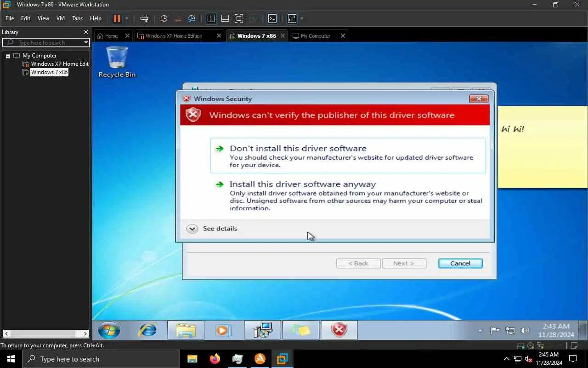Open the Snapshot Manager toolbar icon
The width and height of the screenshot is (588, 368).
pyautogui.click(x=192, y=18)
